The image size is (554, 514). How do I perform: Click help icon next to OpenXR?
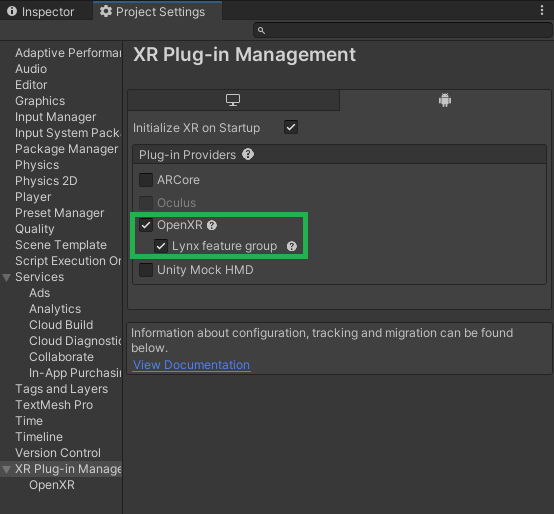(x=212, y=225)
